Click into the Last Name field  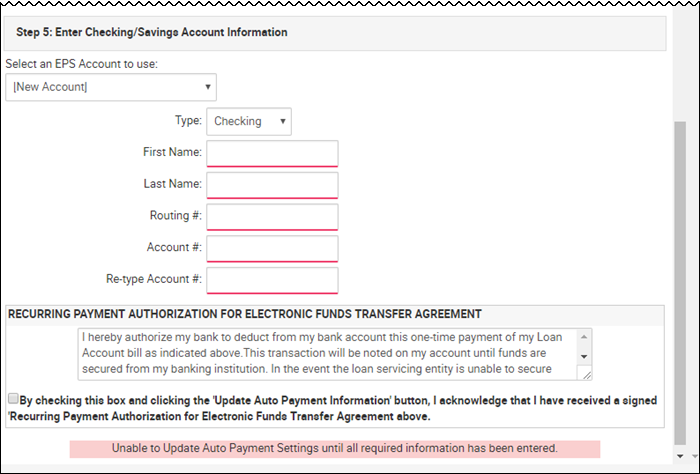(272, 185)
